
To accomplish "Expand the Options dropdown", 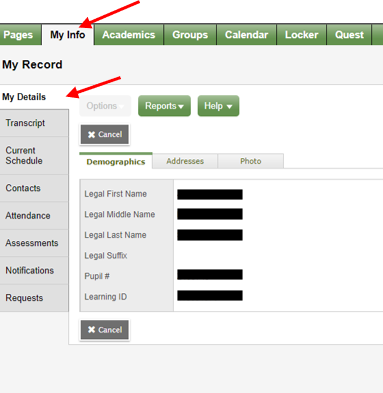I will pos(105,106).
